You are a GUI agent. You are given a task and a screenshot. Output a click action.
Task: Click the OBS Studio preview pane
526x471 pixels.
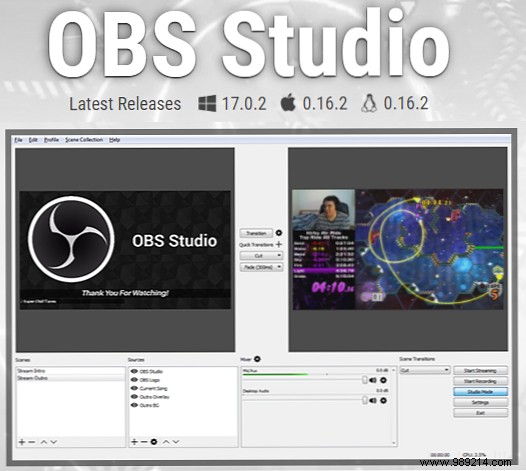point(125,250)
